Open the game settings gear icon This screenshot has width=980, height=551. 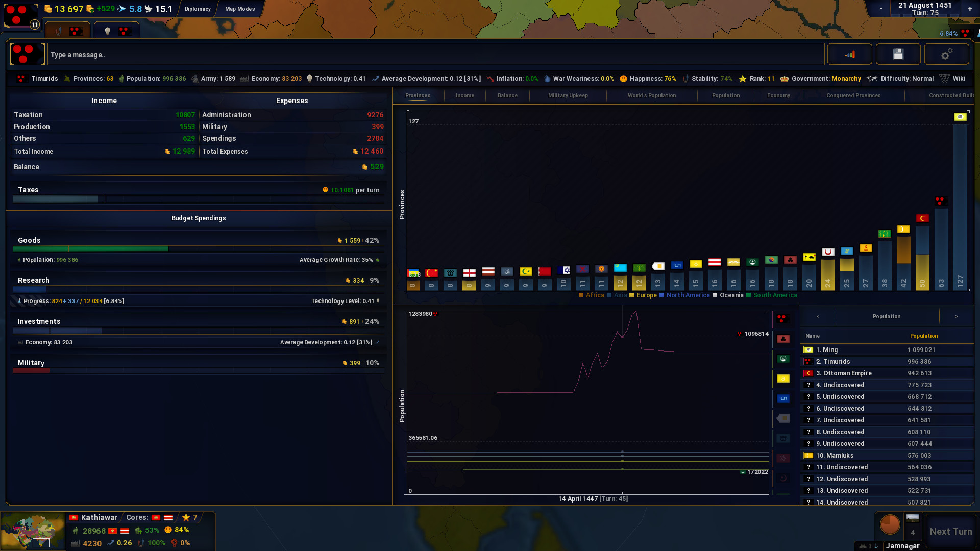pyautogui.click(x=947, y=54)
